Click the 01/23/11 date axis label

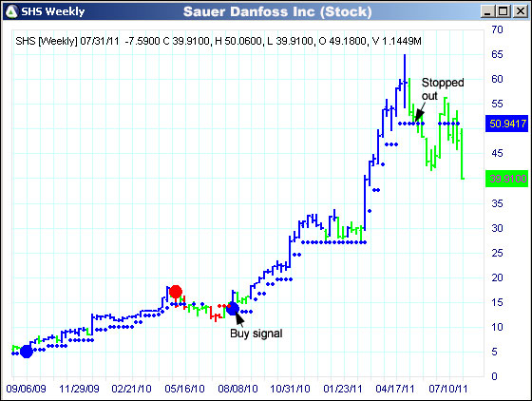point(343,389)
